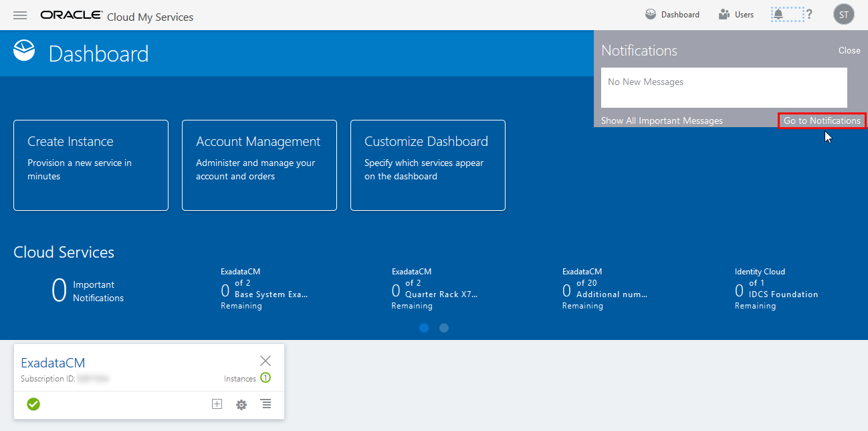Open the Users page in header
This screenshot has height=431, width=868.
click(736, 15)
